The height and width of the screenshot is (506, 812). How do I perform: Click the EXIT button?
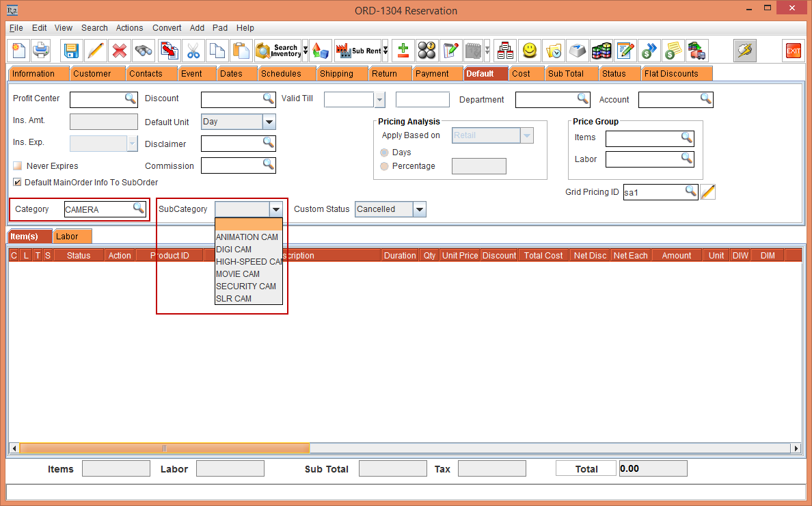(x=794, y=51)
